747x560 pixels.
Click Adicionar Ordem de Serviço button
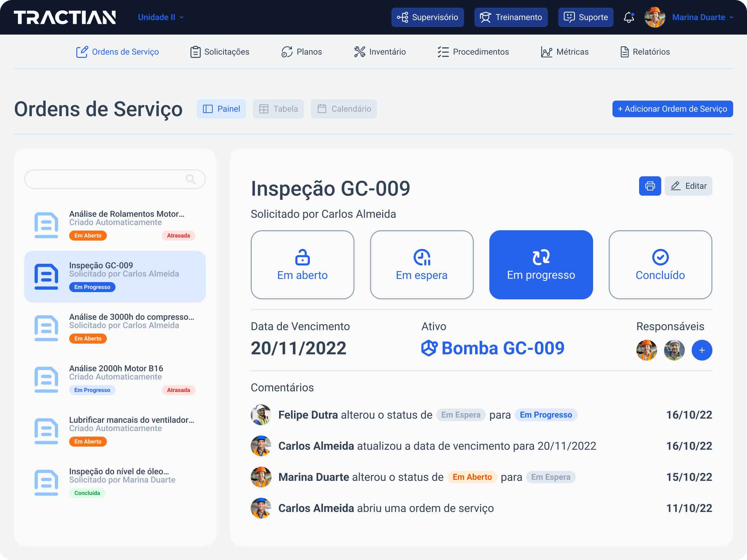pos(672,109)
